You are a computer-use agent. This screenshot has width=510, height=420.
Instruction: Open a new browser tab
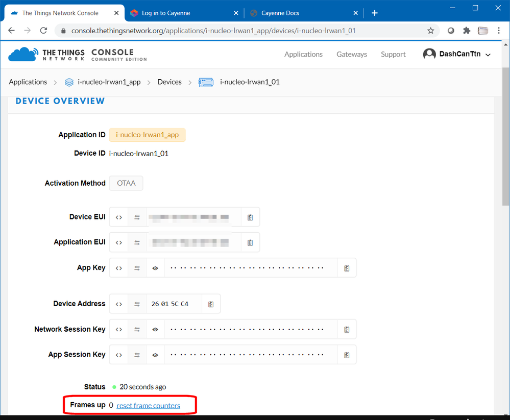pos(375,13)
